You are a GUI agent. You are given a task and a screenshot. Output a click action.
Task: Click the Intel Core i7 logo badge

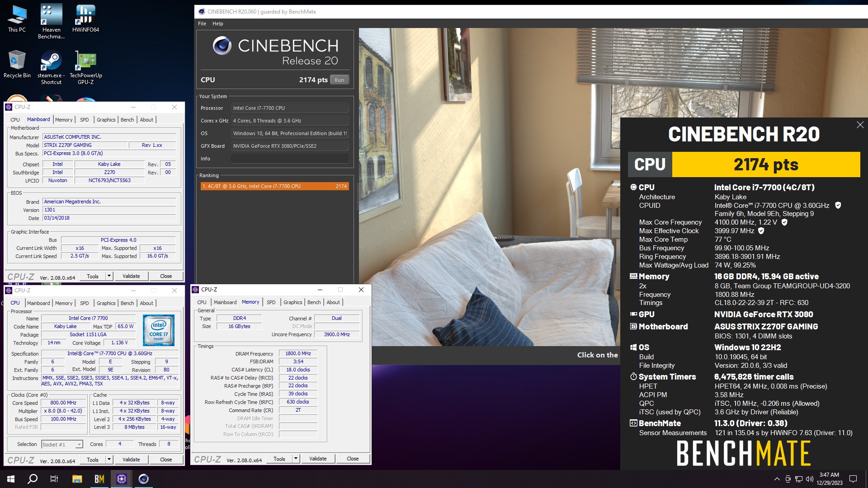pyautogui.click(x=159, y=330)
